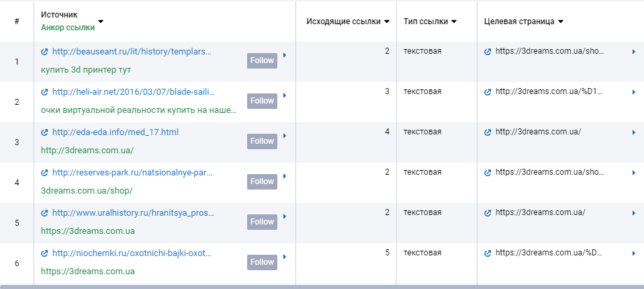Click the horizontal scrollbar under the table
Viewport: 644px width, 289px height.
(x=322, y=286)
